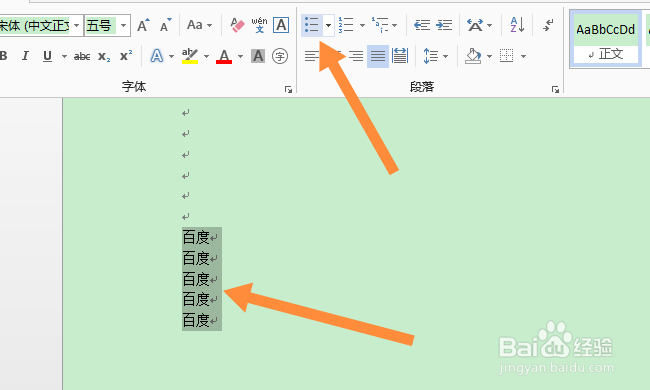Click the Distributed alignment icon
This screenshot has height=390, width=650.
(x=400, y=56)
